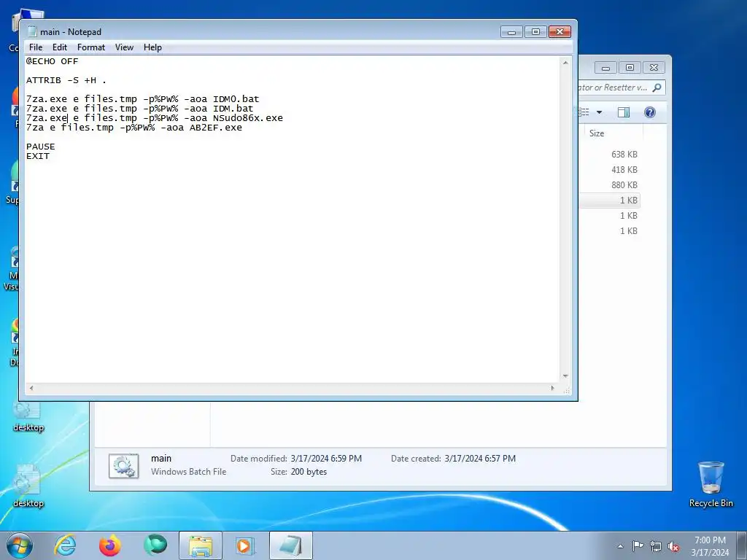747x560 pixels.
Task: Switch to Notepad taskbar button
Action: click(x=291, y=545)
